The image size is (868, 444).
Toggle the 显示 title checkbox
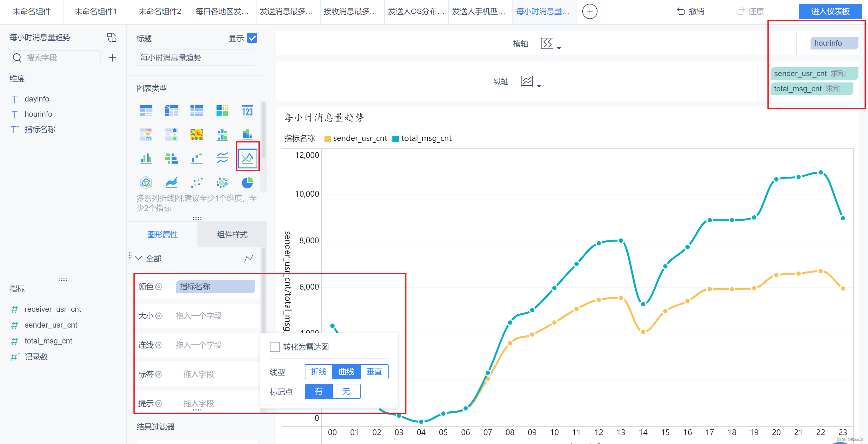252,38
